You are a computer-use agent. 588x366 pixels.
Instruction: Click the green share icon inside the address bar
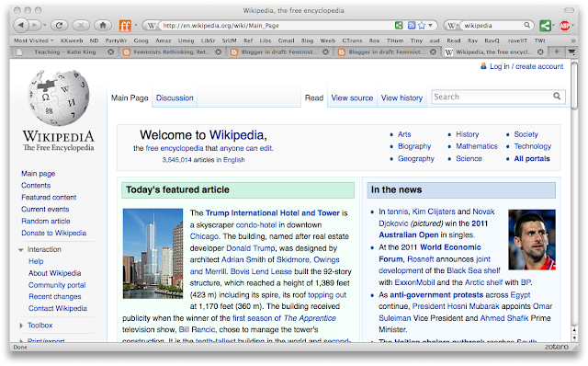pyautogui.click(x=399, y=25)
